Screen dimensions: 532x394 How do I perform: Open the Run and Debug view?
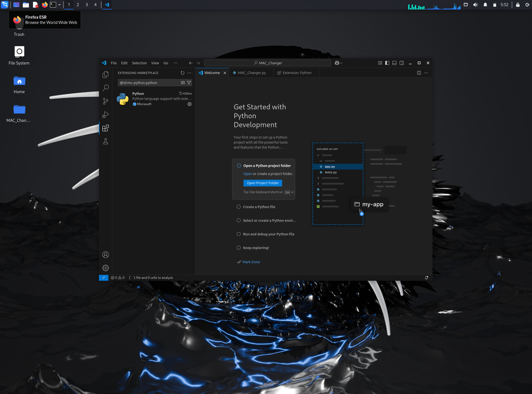point(105,115)
